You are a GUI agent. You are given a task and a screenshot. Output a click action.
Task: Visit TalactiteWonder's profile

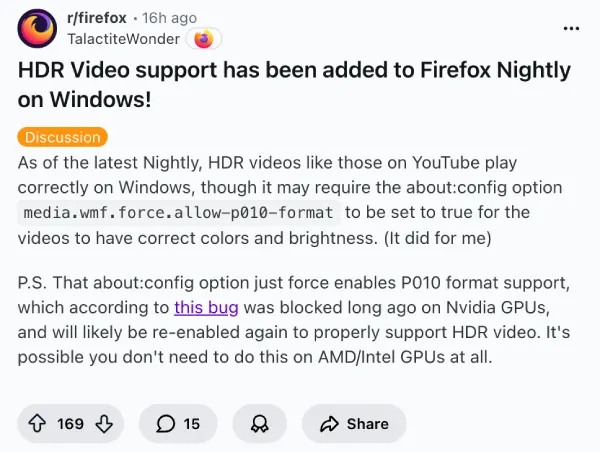[123, 39]
